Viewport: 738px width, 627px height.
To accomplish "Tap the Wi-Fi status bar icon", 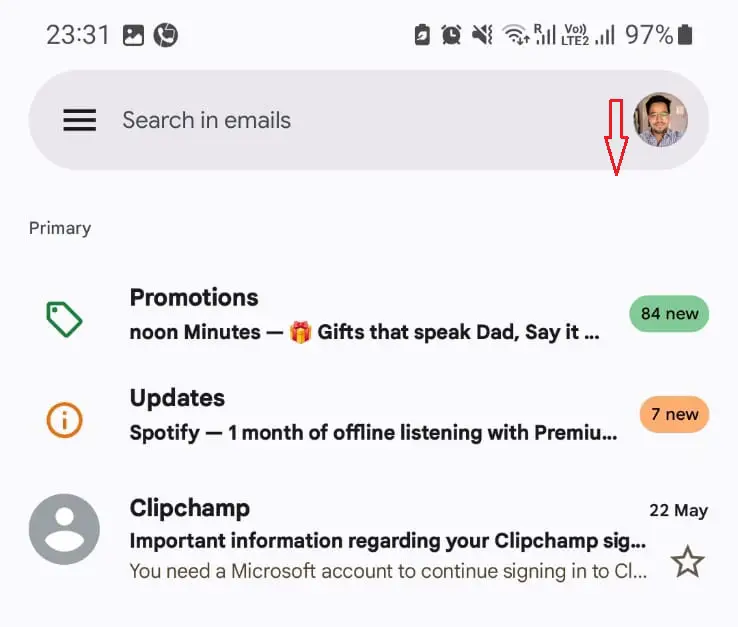I will [x=516, y=35].
